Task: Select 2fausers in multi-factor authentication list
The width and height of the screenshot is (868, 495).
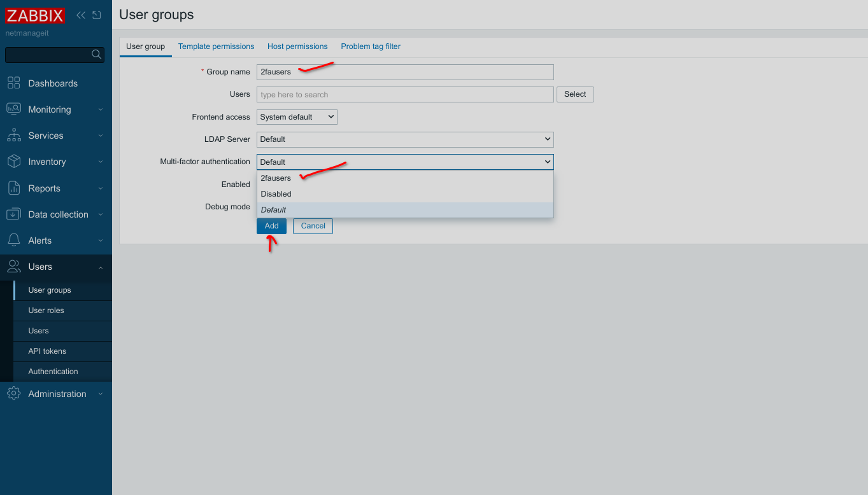Action: tap(276, 178)
